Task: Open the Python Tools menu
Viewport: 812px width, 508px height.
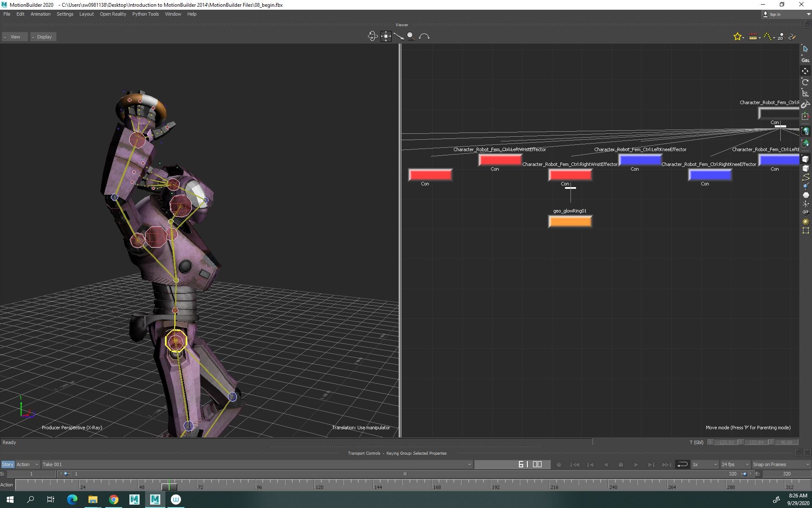Action: pyautogui.click(x=145, y=14)
